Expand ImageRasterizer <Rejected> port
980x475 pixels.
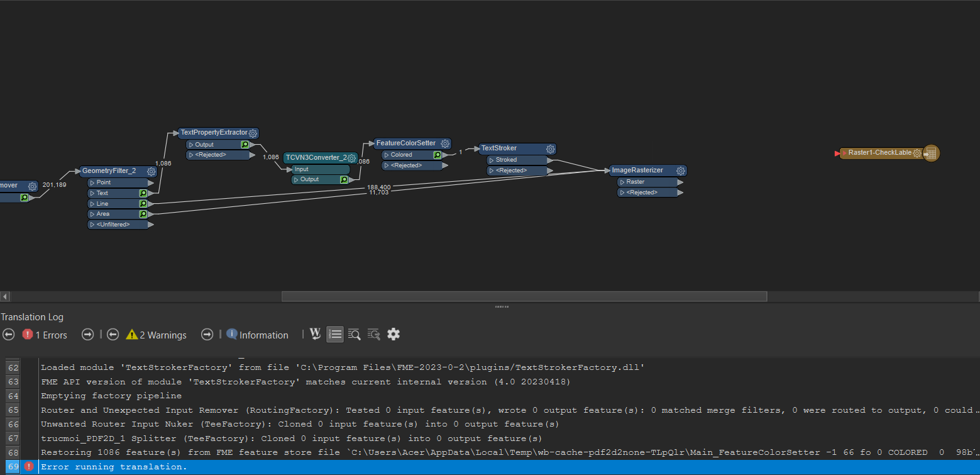pos(622,193)
